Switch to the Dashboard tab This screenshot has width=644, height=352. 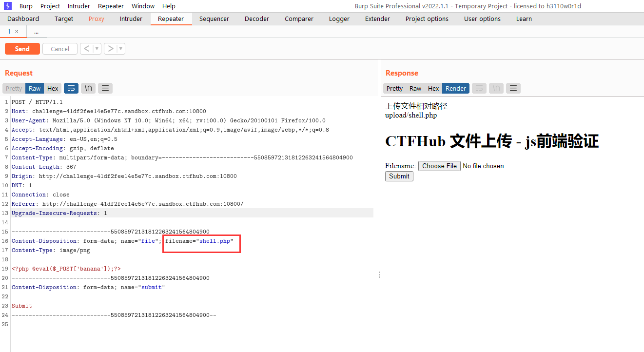[23, 19]
